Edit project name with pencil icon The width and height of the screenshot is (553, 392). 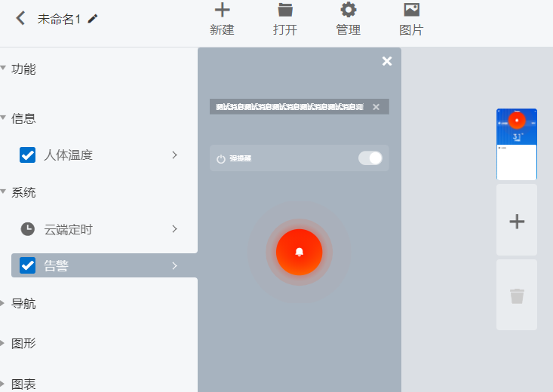pyautogui.click(x=92, y=18)
